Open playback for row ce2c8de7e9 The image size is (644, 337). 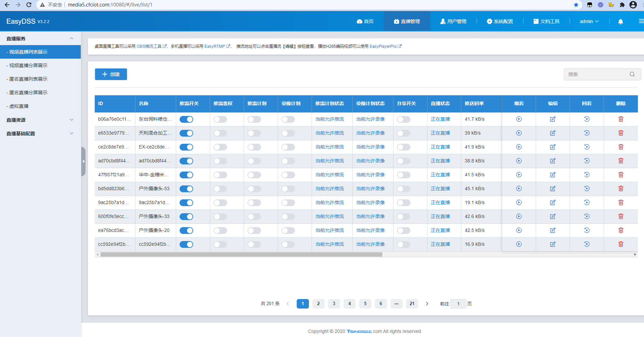587,147
